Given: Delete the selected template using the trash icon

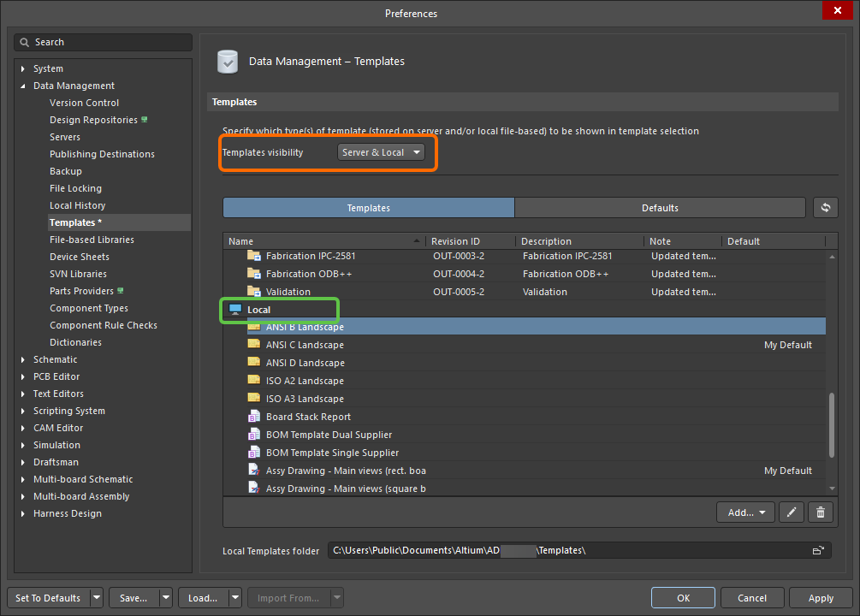Looking at the screenshot, I should click(820, 512).
